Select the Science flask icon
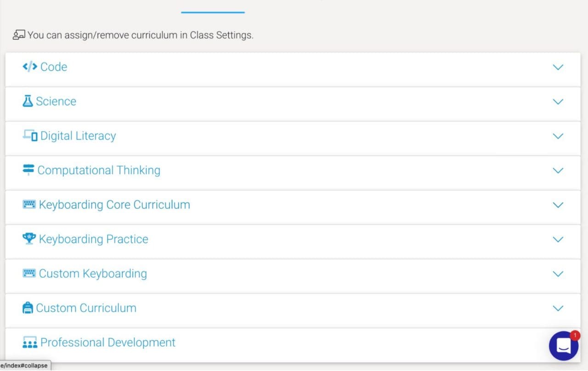This screenshot has width=588, height=371. [28, 101]
